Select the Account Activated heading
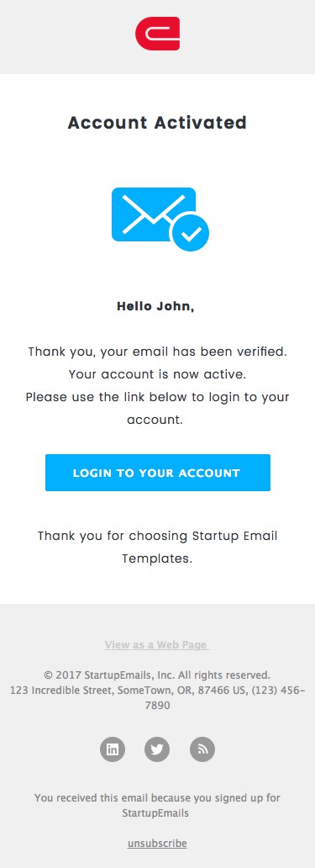The height and width of the screenshot is (868, 315). click(158, 122)
